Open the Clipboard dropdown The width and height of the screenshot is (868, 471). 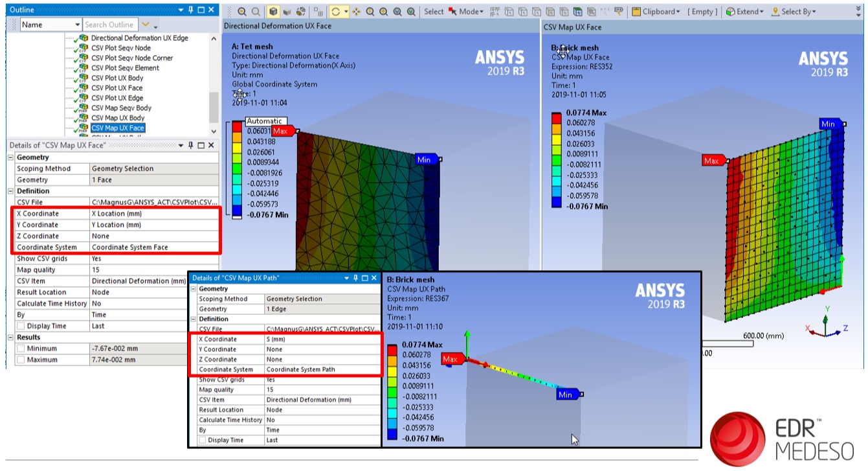(678, 12)
